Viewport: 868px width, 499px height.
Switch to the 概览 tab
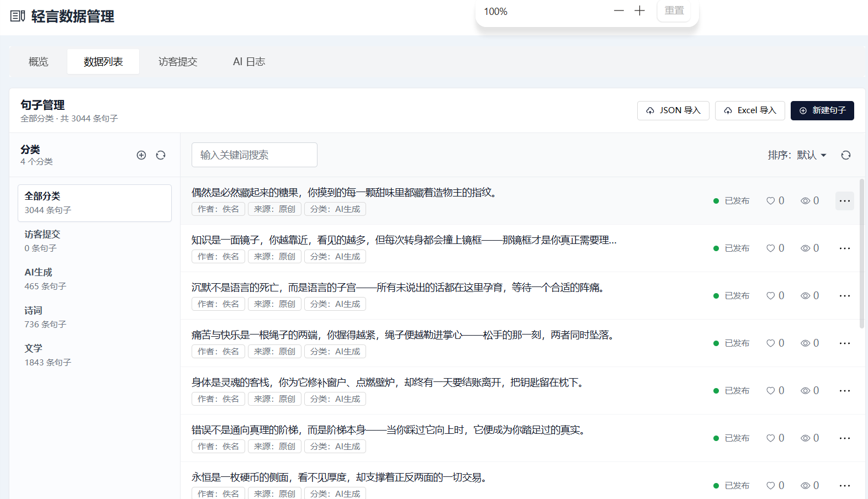tap(39, 62)
